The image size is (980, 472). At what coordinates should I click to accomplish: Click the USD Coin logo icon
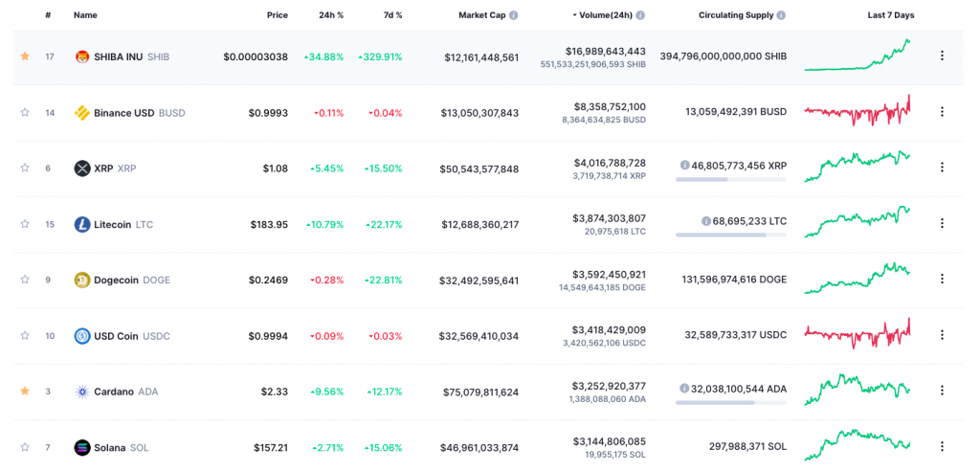[x=82, y=336]
